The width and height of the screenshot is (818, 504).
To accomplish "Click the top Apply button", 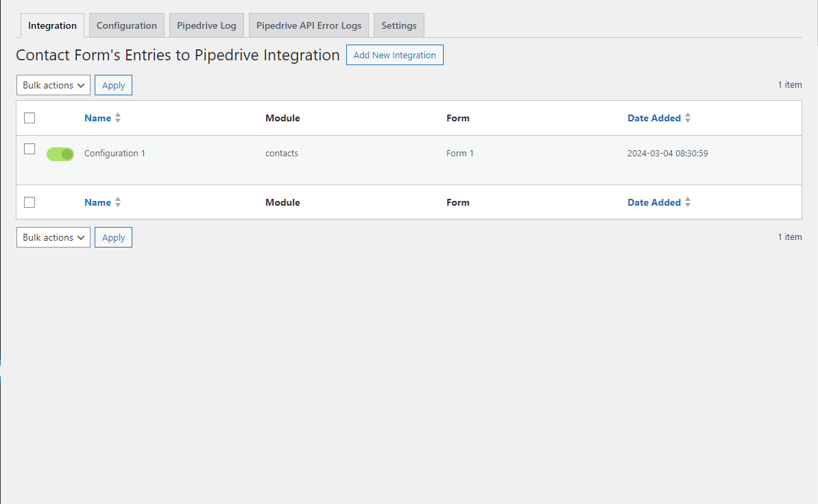I will pos(113,85).
